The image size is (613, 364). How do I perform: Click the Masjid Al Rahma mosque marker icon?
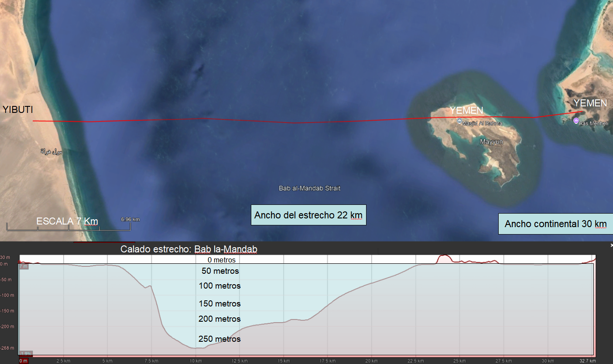[459, 122]
